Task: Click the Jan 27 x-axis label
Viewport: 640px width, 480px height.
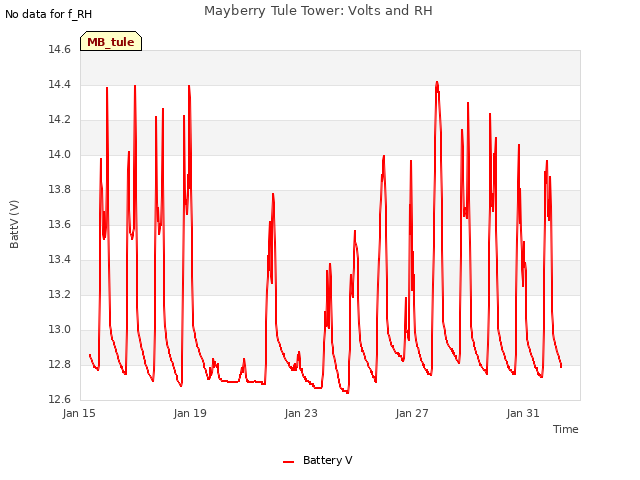Action: click(412, 413)
